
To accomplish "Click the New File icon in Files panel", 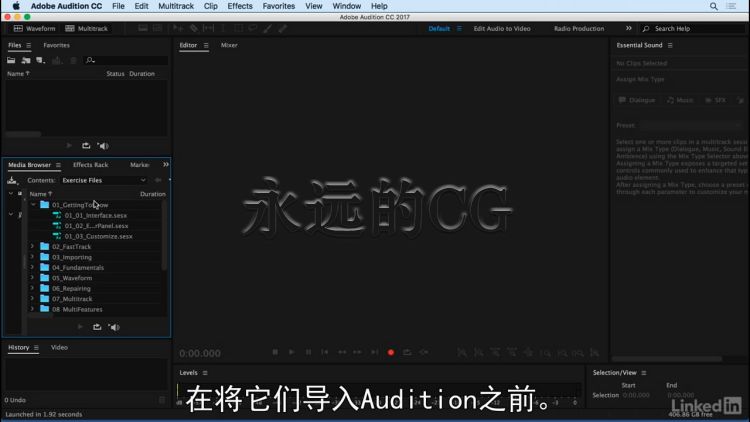I will [x=41, y=60].
